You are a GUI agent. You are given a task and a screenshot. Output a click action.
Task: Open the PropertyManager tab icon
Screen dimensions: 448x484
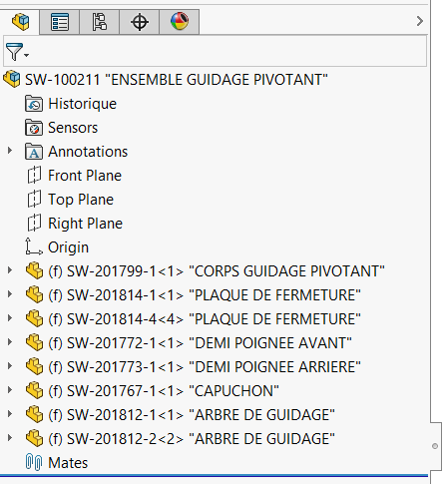(60, 22)
